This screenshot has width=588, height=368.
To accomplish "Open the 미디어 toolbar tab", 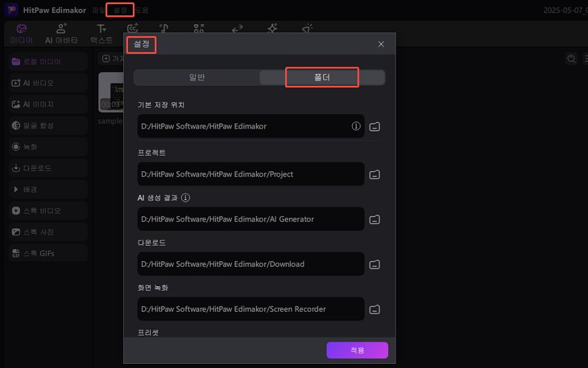I will (x=21, y=34).
